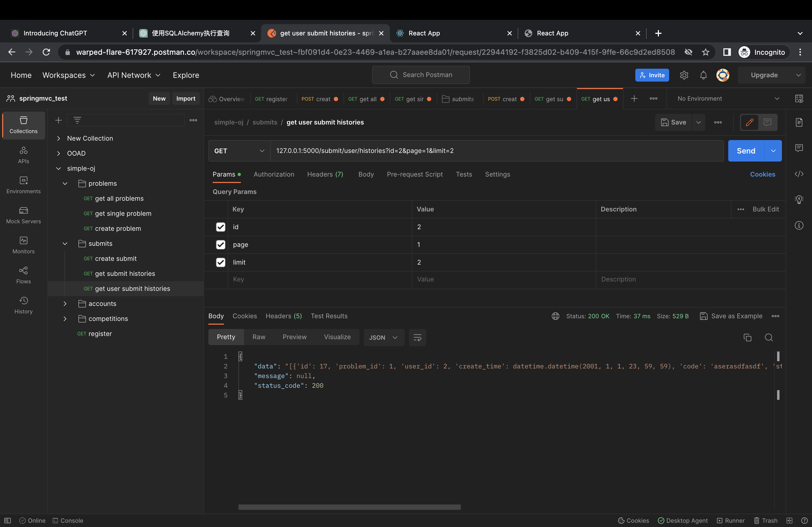Open the Mock Servers sidebar panel
The image size is (812, 527).
click(24, 215)
